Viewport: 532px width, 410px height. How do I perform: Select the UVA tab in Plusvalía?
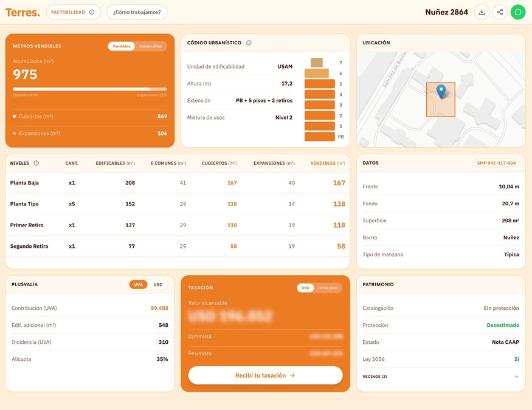(139, 285)
